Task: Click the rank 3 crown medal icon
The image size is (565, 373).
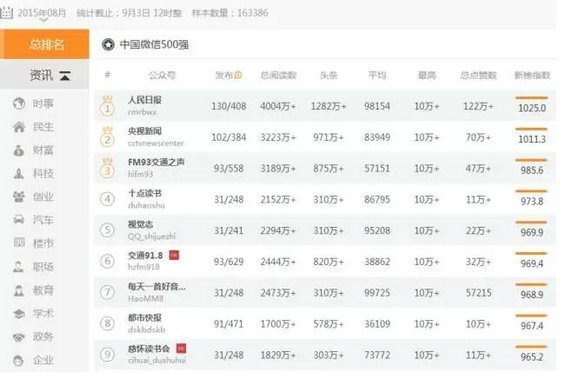Action: pyautogui.click(x=107, y=168)
